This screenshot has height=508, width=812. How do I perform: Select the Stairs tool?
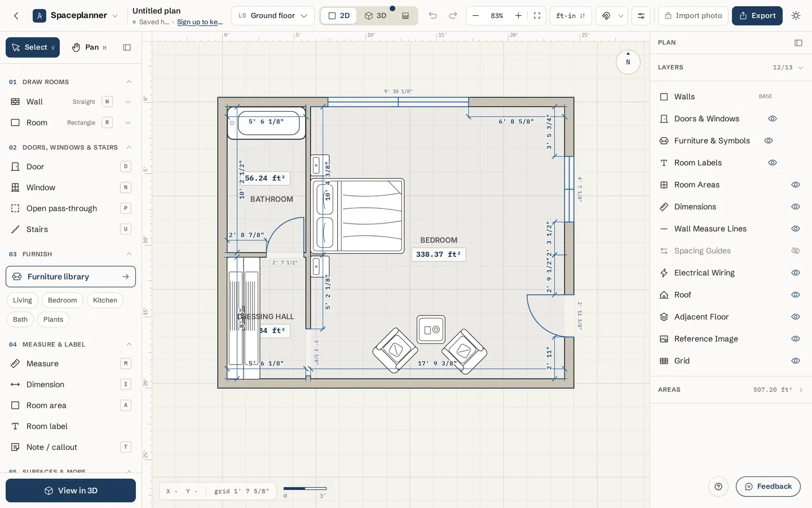[70, 229]
